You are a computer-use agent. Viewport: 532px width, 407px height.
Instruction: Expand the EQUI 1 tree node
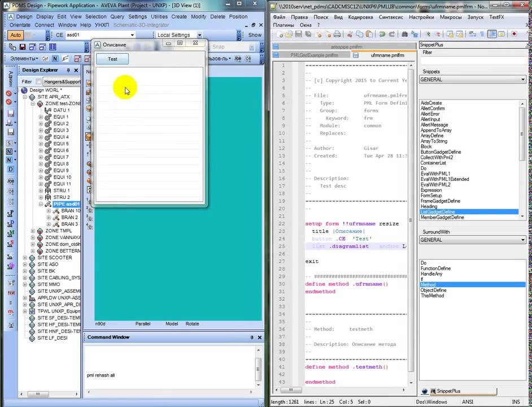coord(41,117)
